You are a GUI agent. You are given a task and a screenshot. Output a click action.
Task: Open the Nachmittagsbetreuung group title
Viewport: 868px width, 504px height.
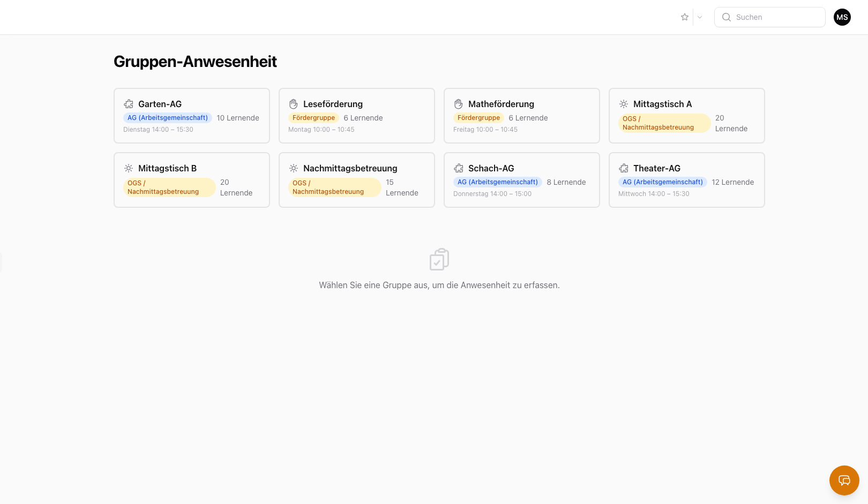pos(350,168)
